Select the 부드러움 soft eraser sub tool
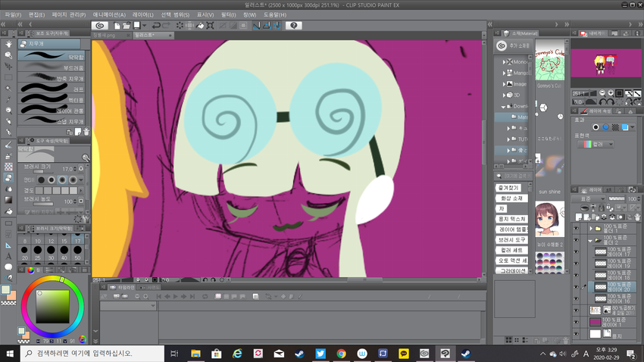This screenshot has width=644, height=362. 52,67
